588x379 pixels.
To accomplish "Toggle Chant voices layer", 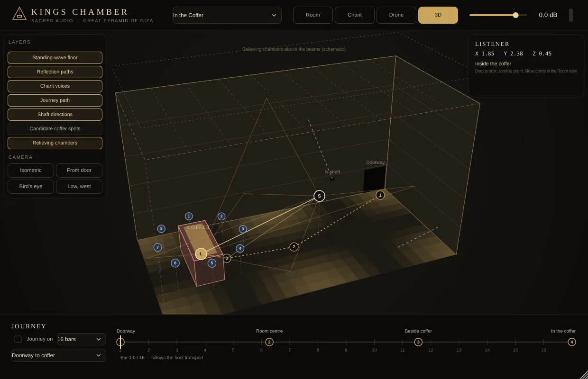I will click(x=55, y=86).
